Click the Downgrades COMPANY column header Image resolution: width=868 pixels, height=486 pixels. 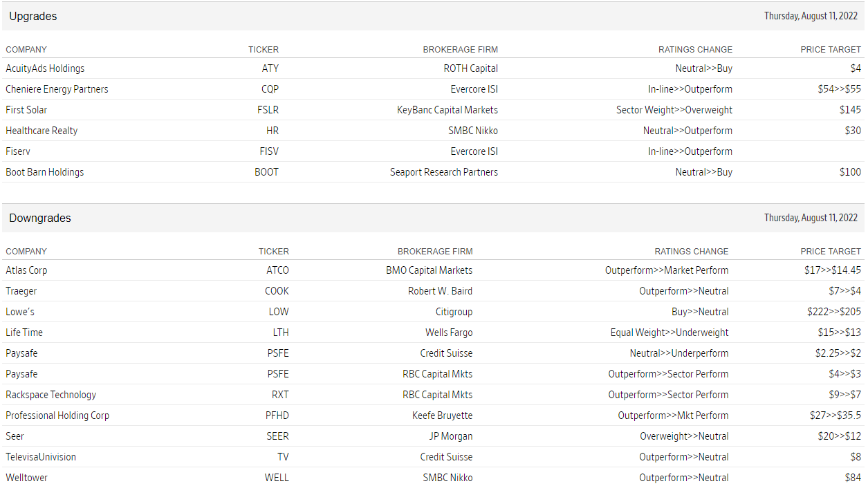point(26,252)
